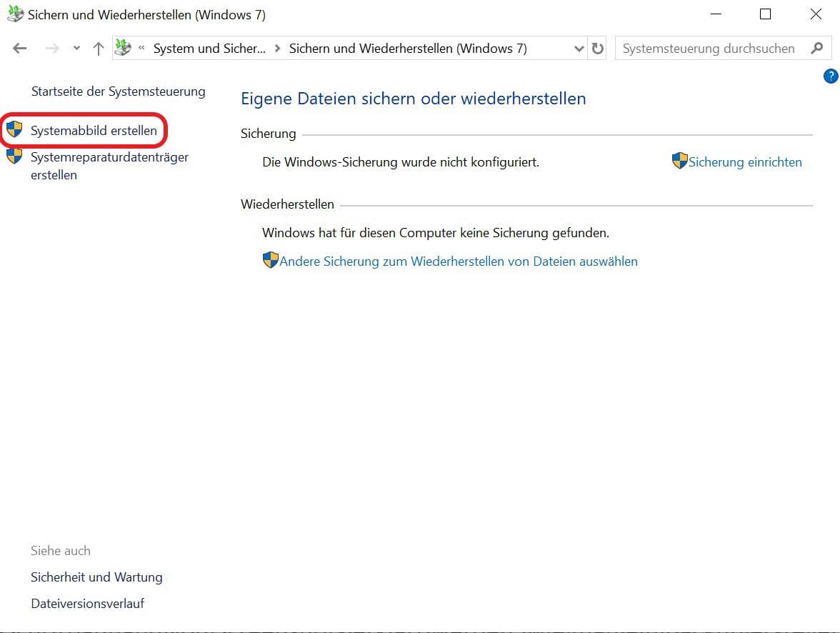Click shield icon beside Andere Sicherung link
This screenshot has width=840, height=633.
[271, 260]
